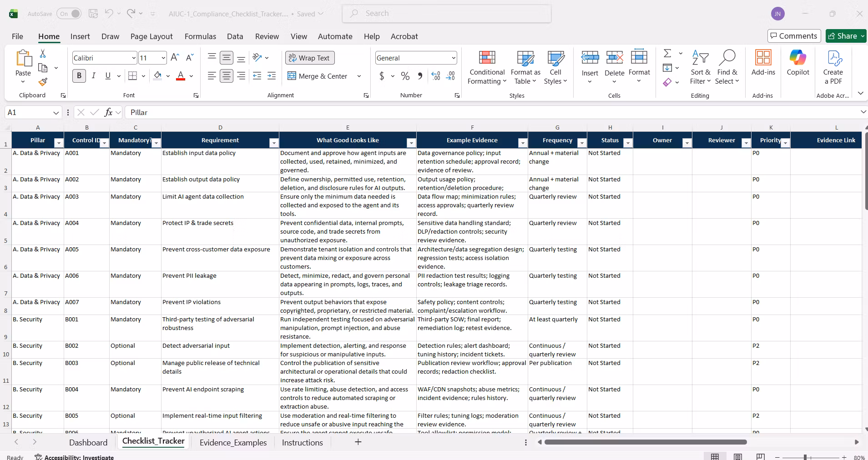Image resolution: width=868 pixels, height=460 pixels.
Task: Toggle middle vertical alignment
Action: point(226,58)
